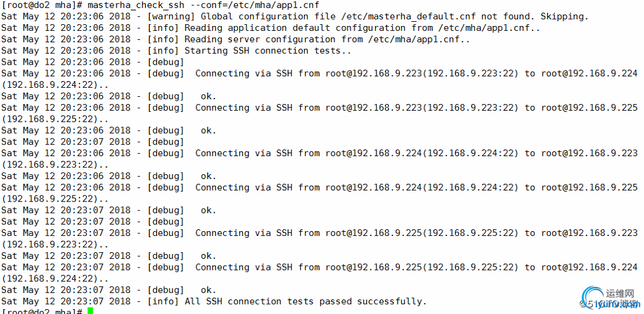
Task: Click the [info] tag on the final log line
Action: coord(163,301)
